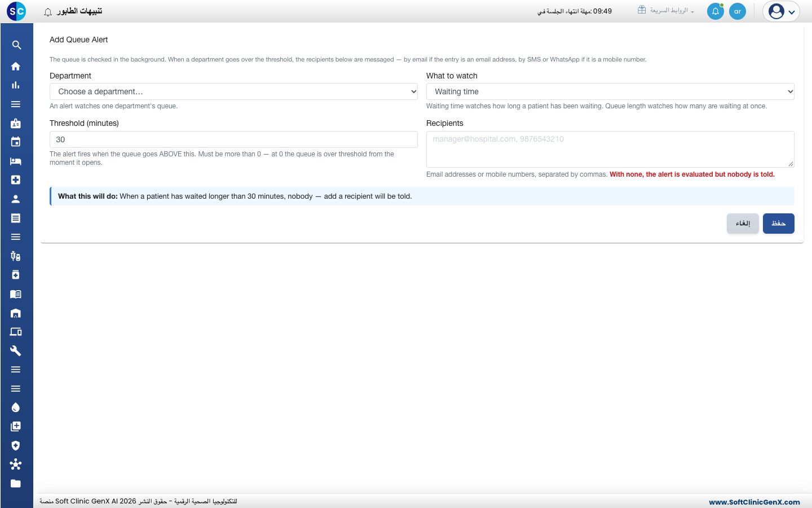This screenshot has width=812, height=508.
Task: Click the session timeout timer 09:49
Action: (602, 11)
